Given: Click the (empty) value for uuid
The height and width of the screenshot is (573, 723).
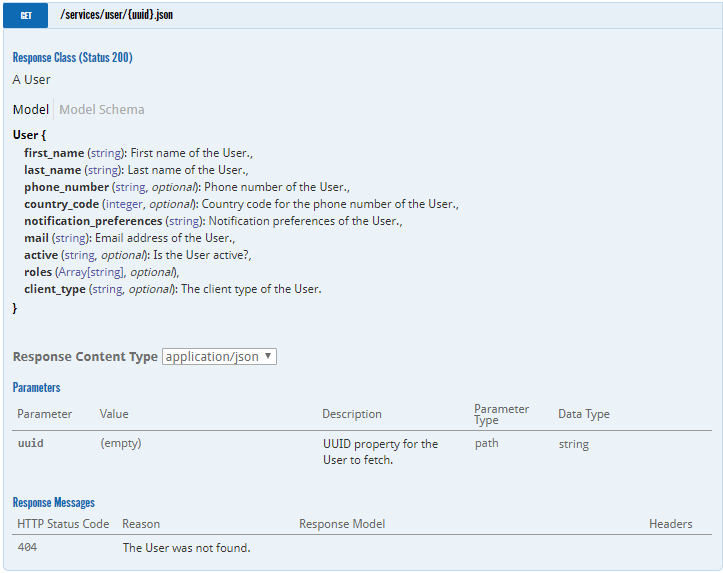Looking at the screenshot, I should tap(120, 444).
